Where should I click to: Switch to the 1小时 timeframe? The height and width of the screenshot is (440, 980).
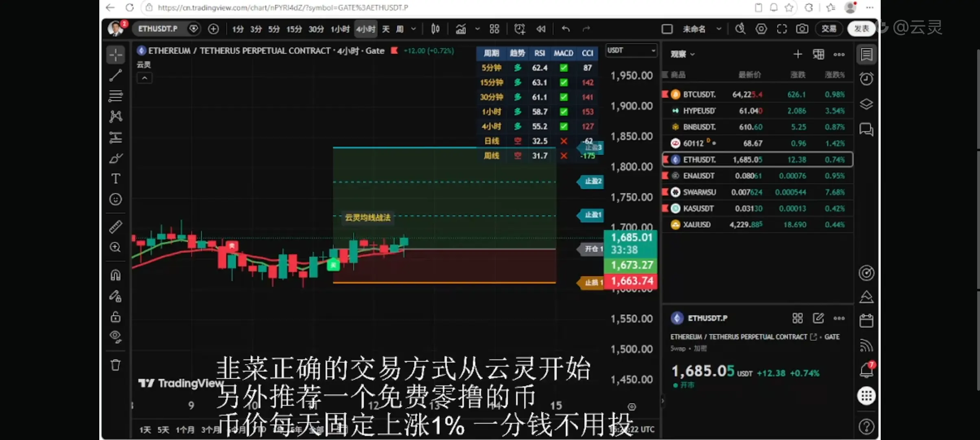click(340, 29)
